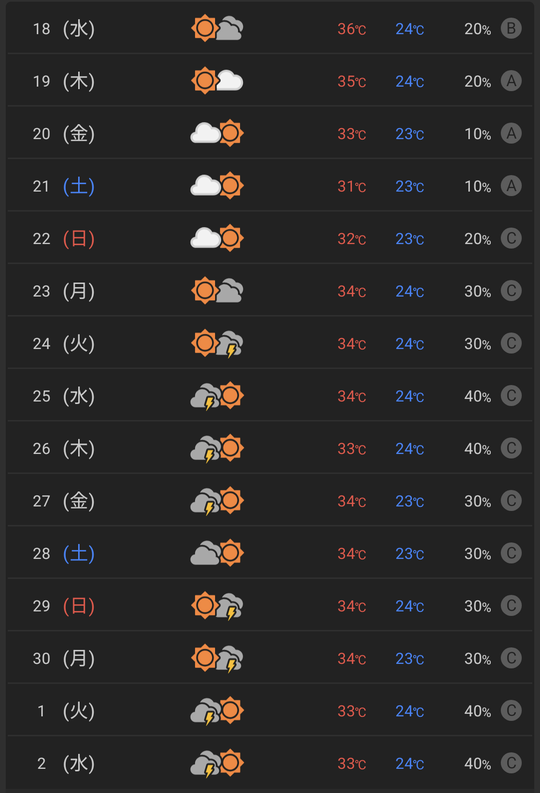This screenshot has height=793, width=540.
Task: Click the thunderstorm icon for 24 (火)
Action: point(217,343)
